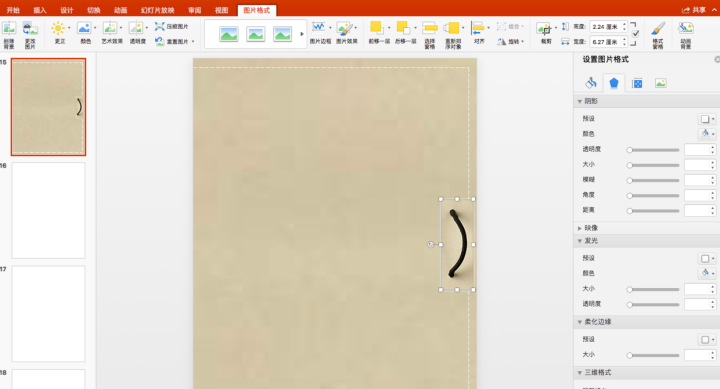Apply the second picture style thumbnail
This screenshot has width=720, height=389.
[255, 34]
